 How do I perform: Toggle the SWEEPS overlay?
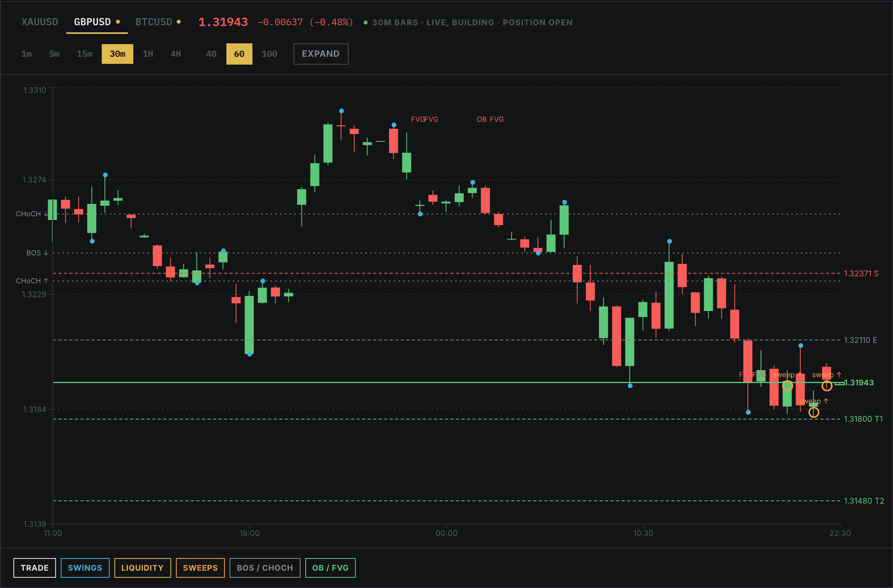pyautogui.click(x=200, y=568)
